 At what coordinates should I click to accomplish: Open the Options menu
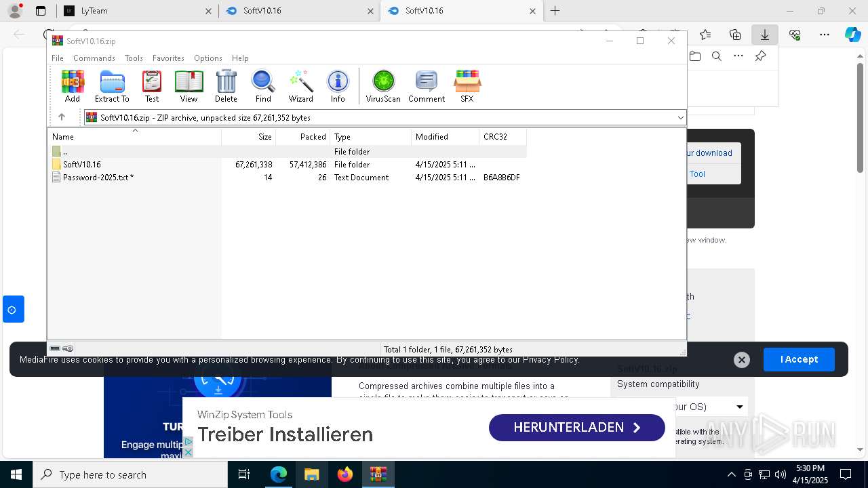[208, 58]
